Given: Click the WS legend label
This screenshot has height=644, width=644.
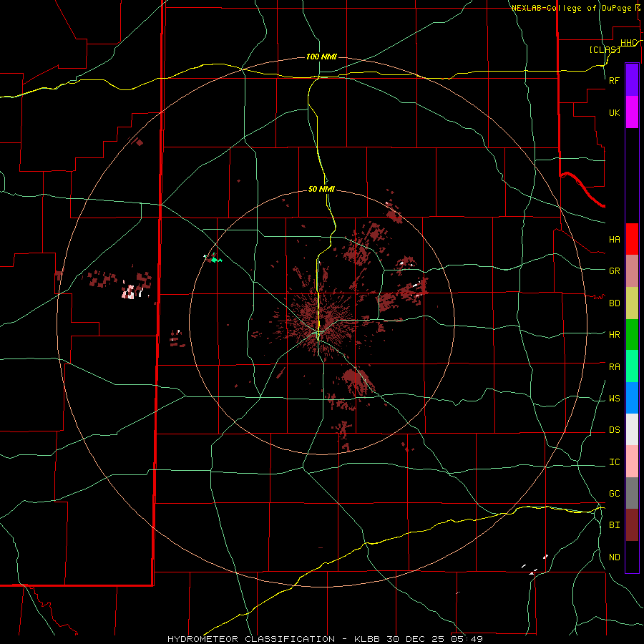Looking at the screenshot, I should coord(614,399).
